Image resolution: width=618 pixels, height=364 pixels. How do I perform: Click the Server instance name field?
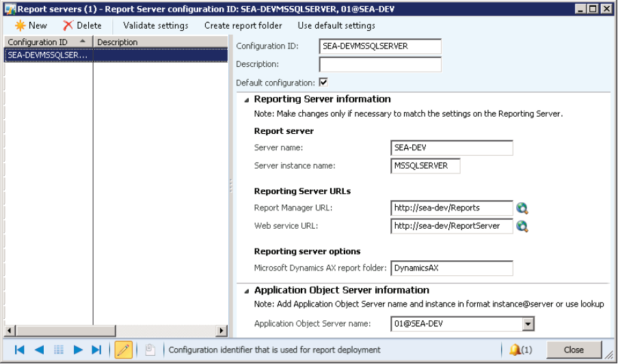pos(425,166)
